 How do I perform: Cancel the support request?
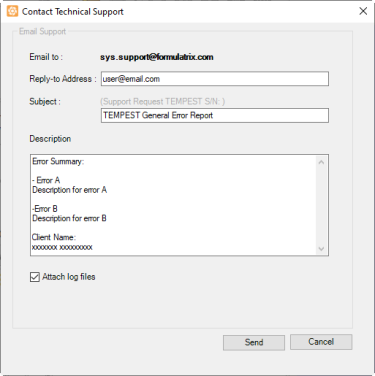pos(321,342)
